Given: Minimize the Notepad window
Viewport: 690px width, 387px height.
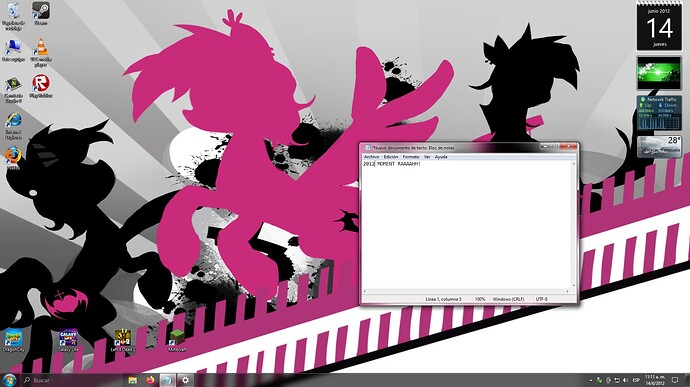Looking at the screenshot, I should pos(545,147).
